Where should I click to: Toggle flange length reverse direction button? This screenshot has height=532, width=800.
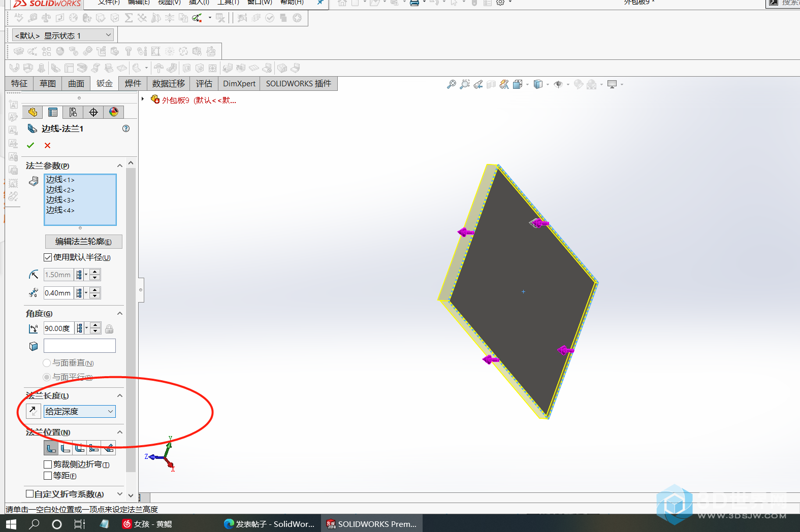pos(33,411)
